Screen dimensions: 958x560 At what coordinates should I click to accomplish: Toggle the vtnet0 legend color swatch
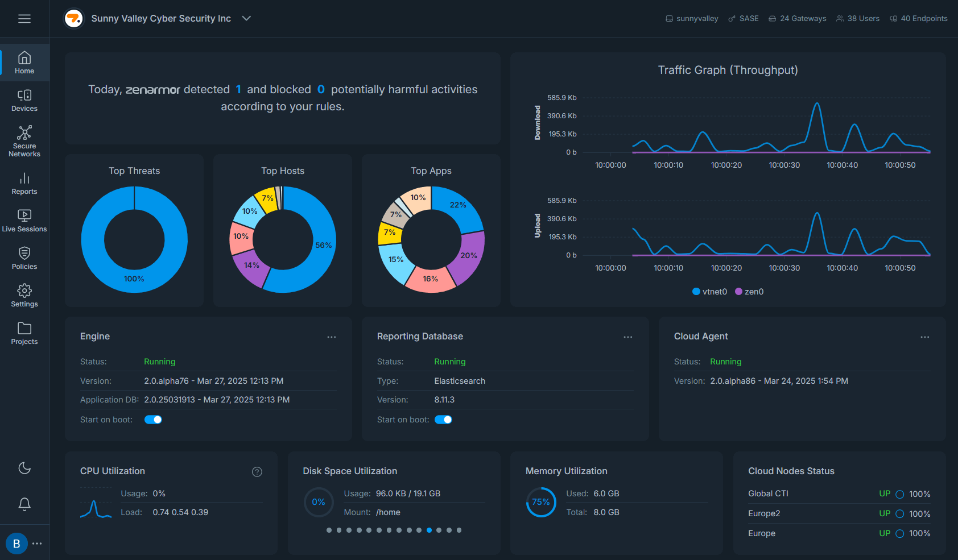point(696,292)
